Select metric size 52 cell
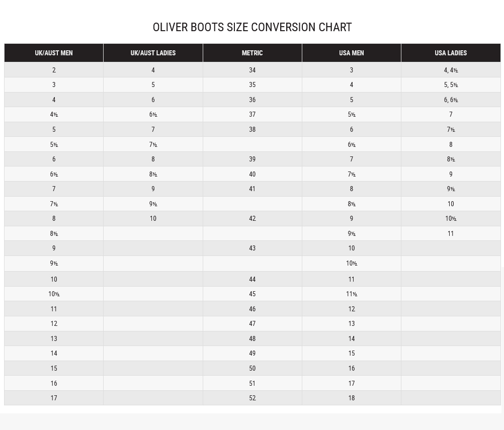 pyautogui.click(x=252, y=398)
